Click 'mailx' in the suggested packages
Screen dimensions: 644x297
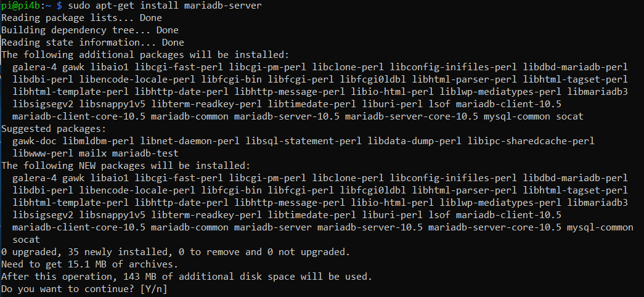pyautogui.click(x=93, y=153)
